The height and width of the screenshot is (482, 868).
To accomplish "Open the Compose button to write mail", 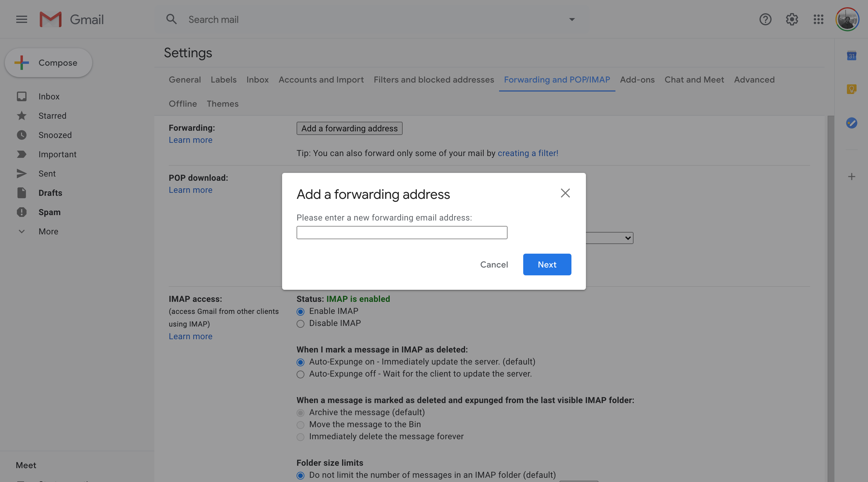I will pyautogui.click(x=49, y=63).
